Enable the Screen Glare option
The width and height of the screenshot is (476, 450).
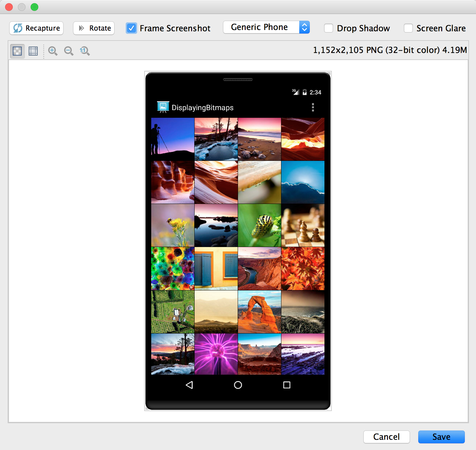(408, 28)
